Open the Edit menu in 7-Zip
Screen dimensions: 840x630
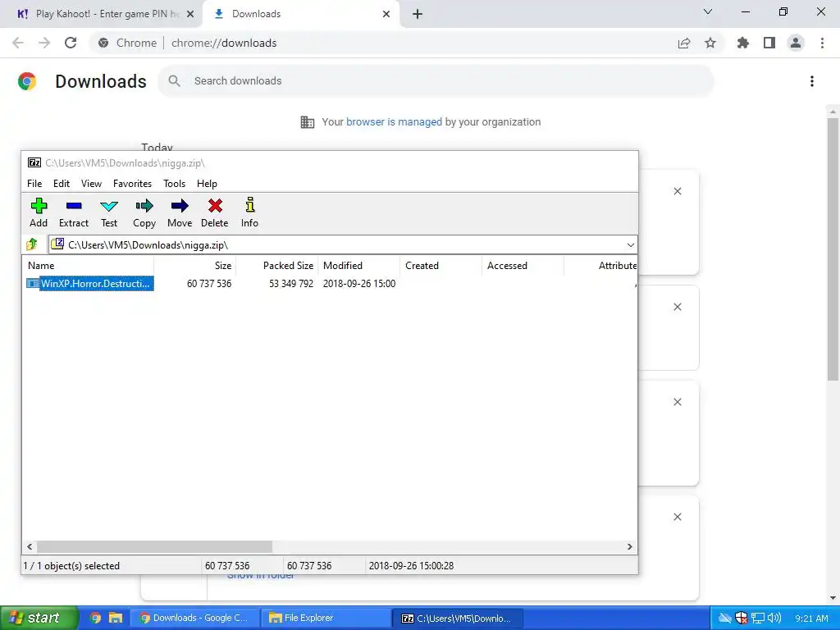[x=61, y=184]
